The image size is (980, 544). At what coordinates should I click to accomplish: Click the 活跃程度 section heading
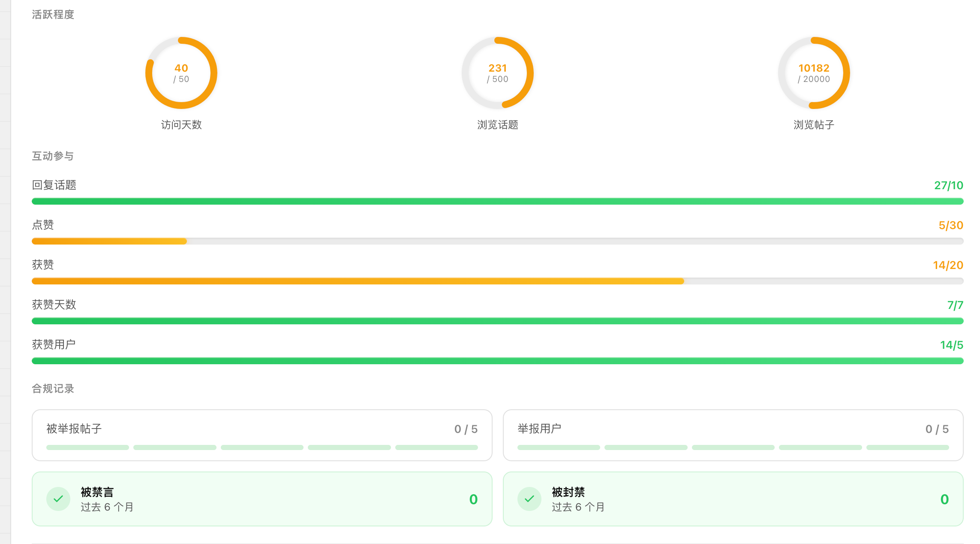point(53,15)
